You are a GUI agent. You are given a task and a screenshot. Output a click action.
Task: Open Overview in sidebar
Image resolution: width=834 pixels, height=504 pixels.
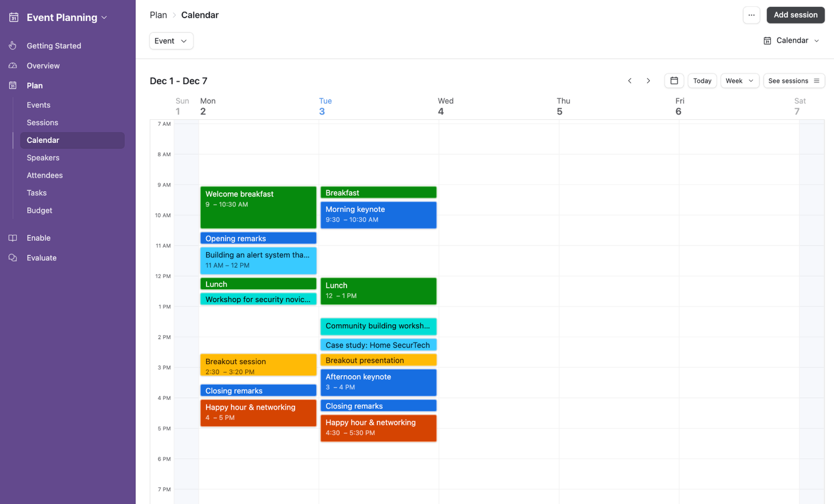coord(43,66)
